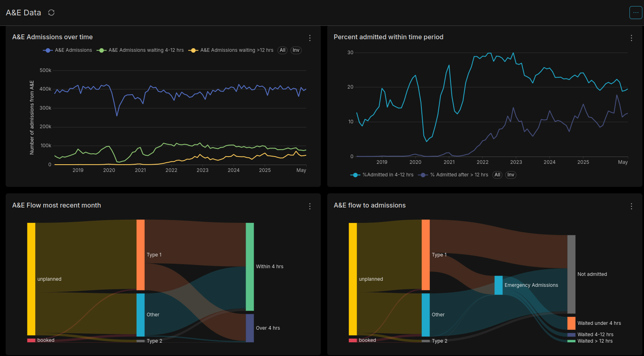Toggle A&E Admissions waiting 4-12 hrs series
644x356 pixels.
pos(140,50)
